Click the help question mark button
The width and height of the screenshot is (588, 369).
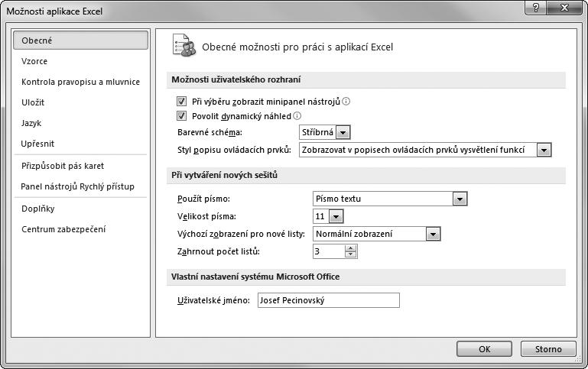[535, 8]
